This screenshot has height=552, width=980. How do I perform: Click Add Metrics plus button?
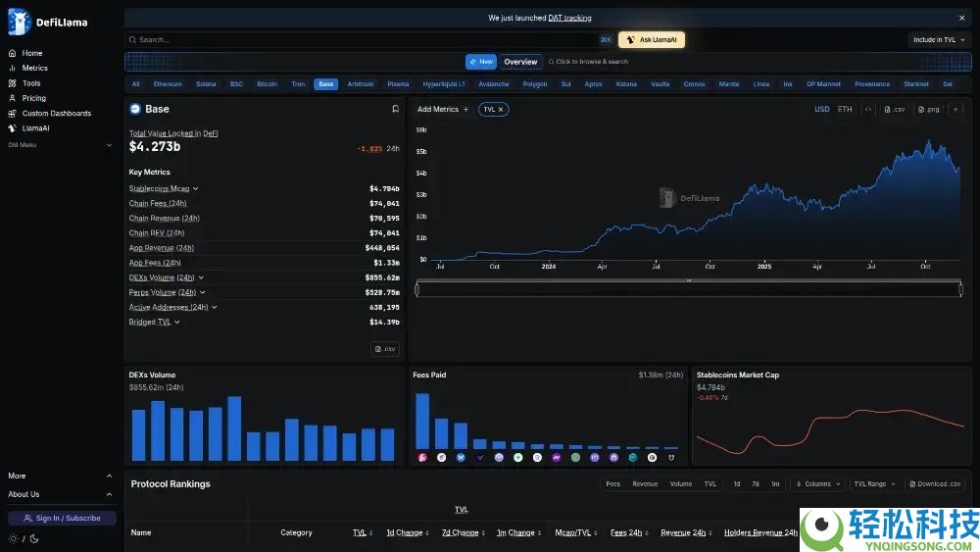click(x=443, y=110)
